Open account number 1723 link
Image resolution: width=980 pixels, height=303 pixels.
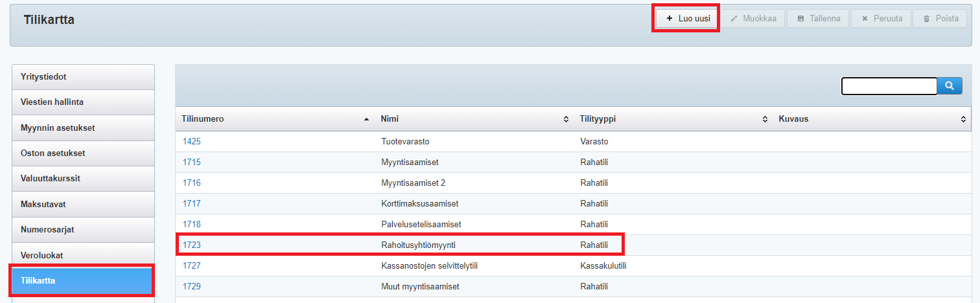point(192,245)
